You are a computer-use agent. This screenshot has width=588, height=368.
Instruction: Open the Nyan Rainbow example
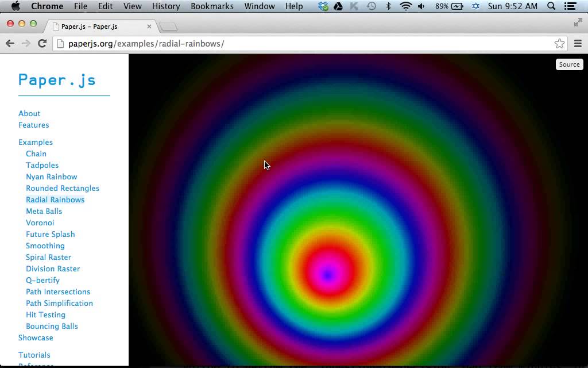[x=51, y=177]
